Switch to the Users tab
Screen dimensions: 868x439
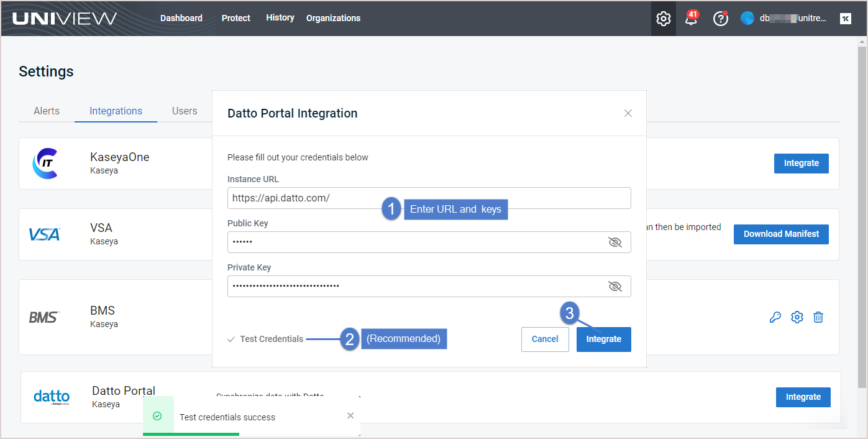click(185, 111)
